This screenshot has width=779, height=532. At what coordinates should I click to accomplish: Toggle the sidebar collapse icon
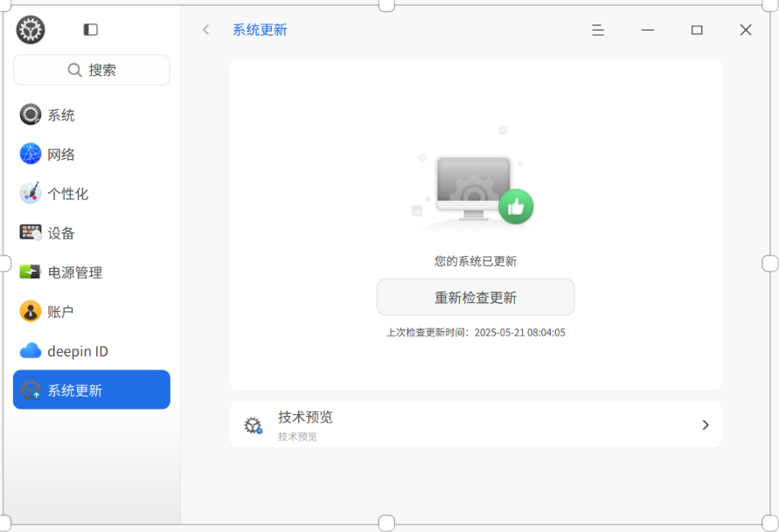point(90,30)
